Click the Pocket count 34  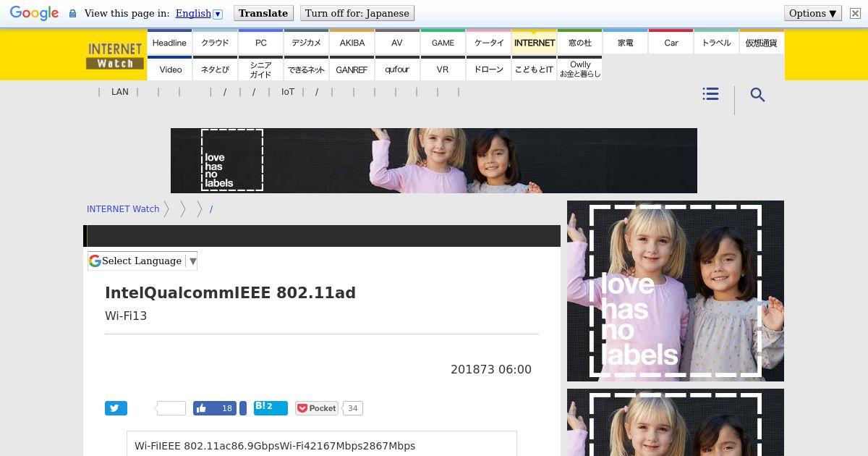(352, 408)
